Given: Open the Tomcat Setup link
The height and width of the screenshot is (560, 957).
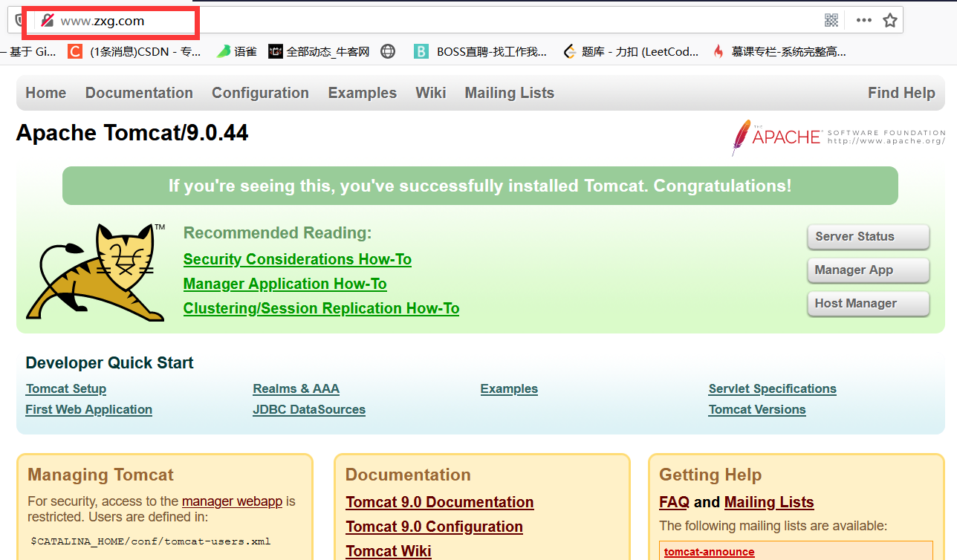Looking at the screenshot, I should [66, 388].
